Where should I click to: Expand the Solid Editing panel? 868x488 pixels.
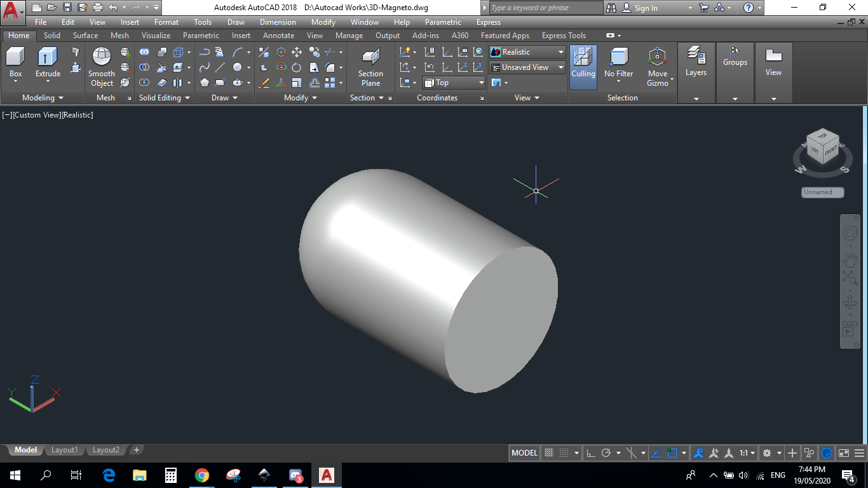click(x=164, y=98)
